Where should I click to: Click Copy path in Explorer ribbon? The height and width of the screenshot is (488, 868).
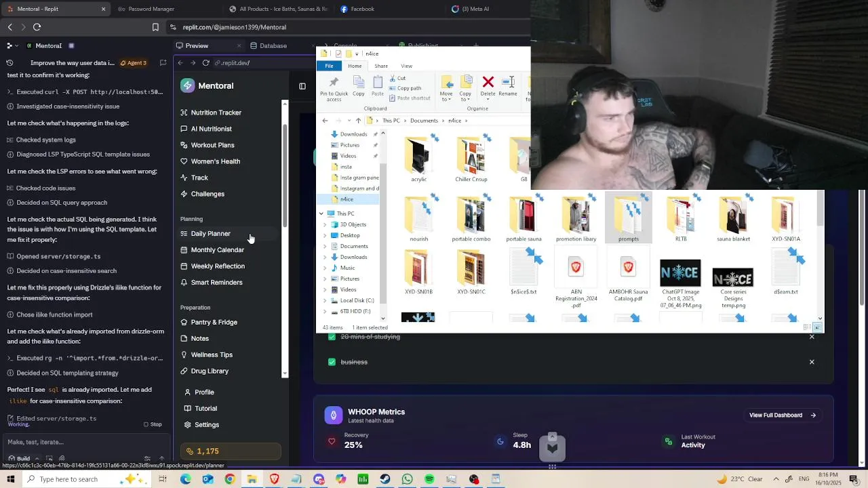405,88
